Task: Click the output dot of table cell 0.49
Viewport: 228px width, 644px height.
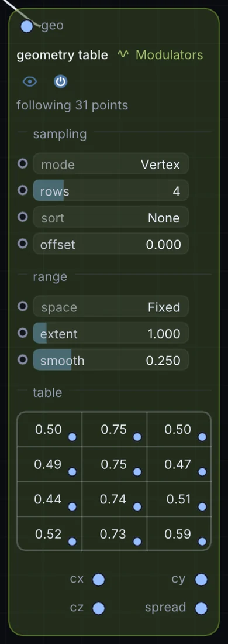Action: (72, 472)
